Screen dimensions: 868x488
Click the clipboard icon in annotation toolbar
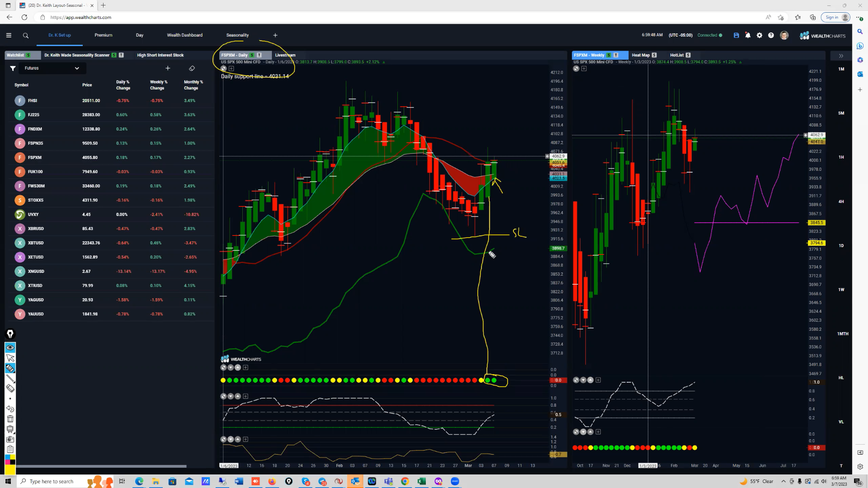pyautogui.click(x=10, y=449)
